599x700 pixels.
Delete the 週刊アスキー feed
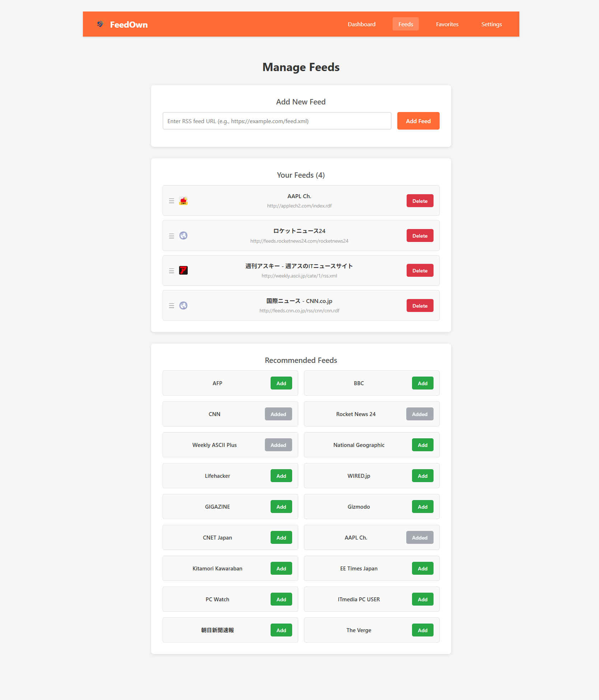[x=420, y=271]
